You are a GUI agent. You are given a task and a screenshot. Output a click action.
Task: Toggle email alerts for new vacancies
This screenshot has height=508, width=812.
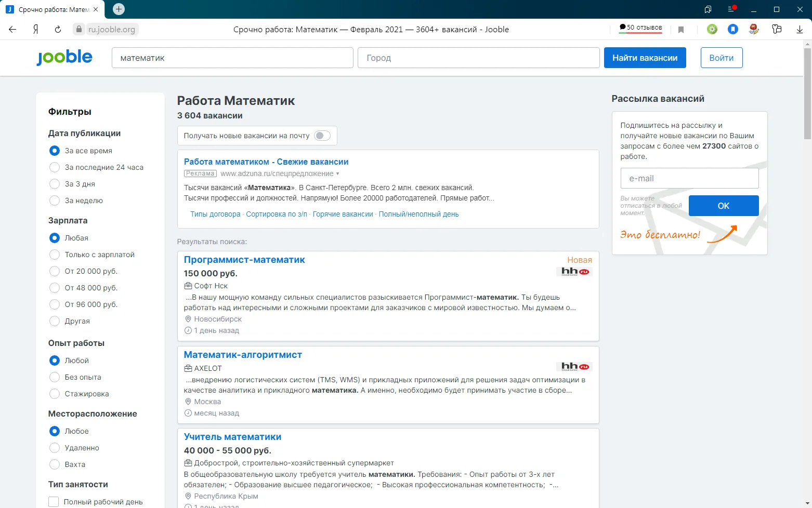point(322,136)
